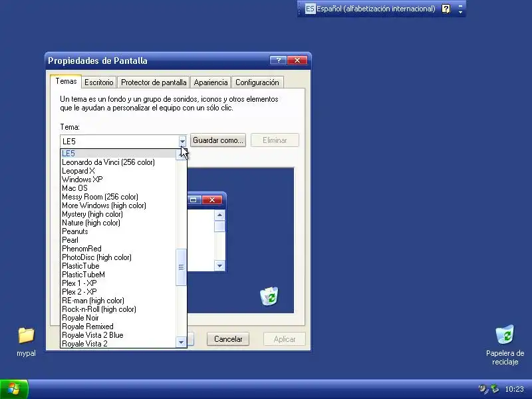Open the Apariencia tab
The height and width of the screenshot is (399, 532).
[x=211, y=82]
